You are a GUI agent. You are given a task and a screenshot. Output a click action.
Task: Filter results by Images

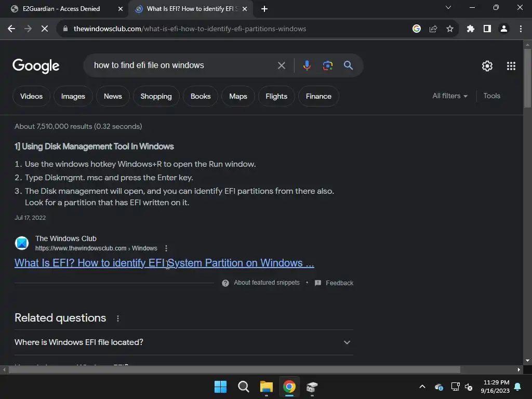point(73,96)
